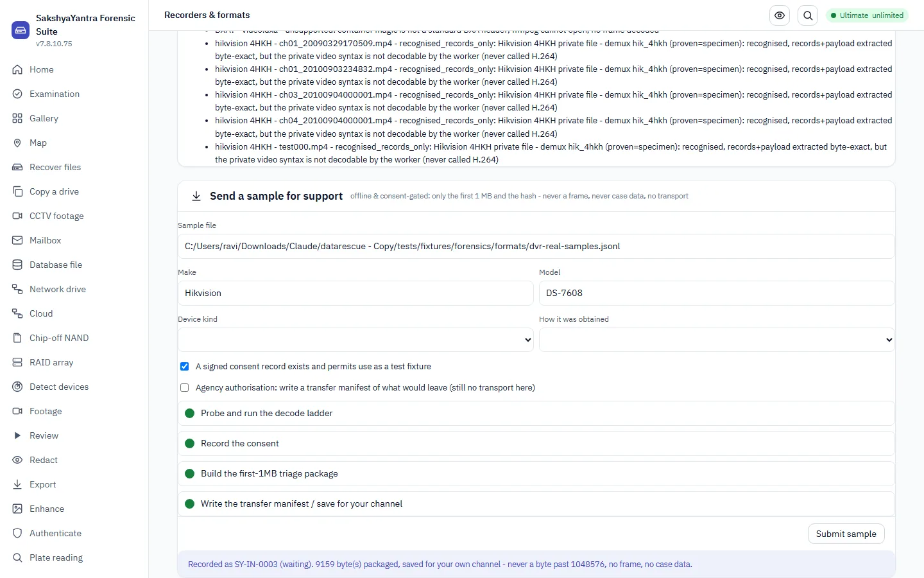This screenshot has height=578, width=924.
Task: Click the Submit sample button
Action: (x=846, y=534)
